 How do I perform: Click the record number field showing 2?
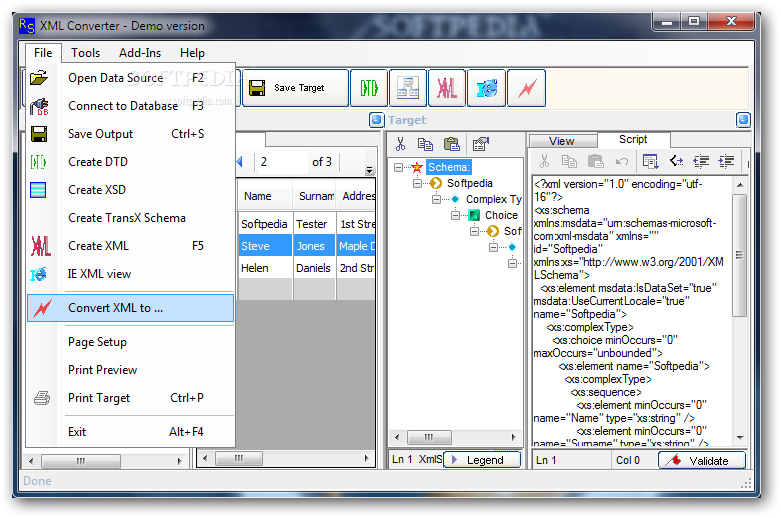tap(281, 162)
